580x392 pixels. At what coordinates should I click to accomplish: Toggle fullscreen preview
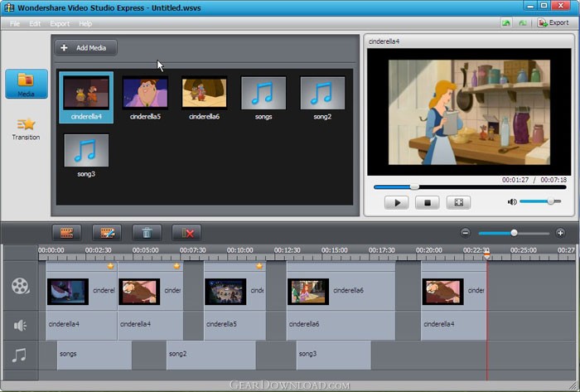point(459,203)
